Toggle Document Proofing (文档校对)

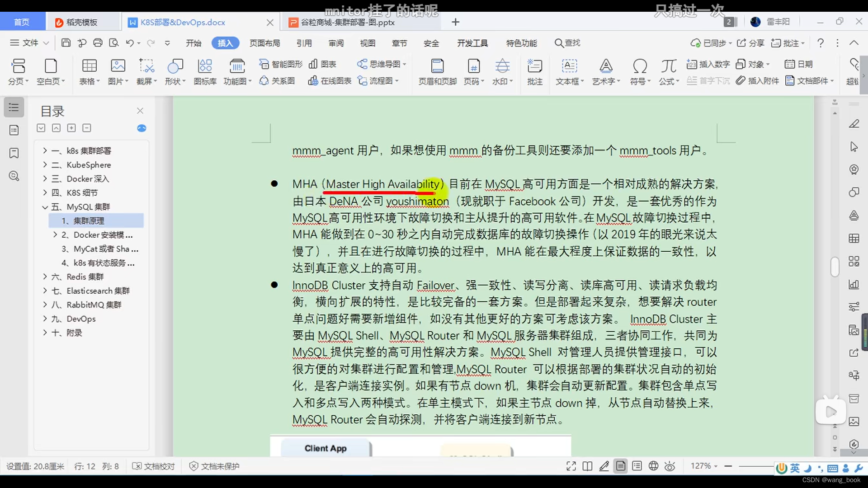click(x=153, y=466)
